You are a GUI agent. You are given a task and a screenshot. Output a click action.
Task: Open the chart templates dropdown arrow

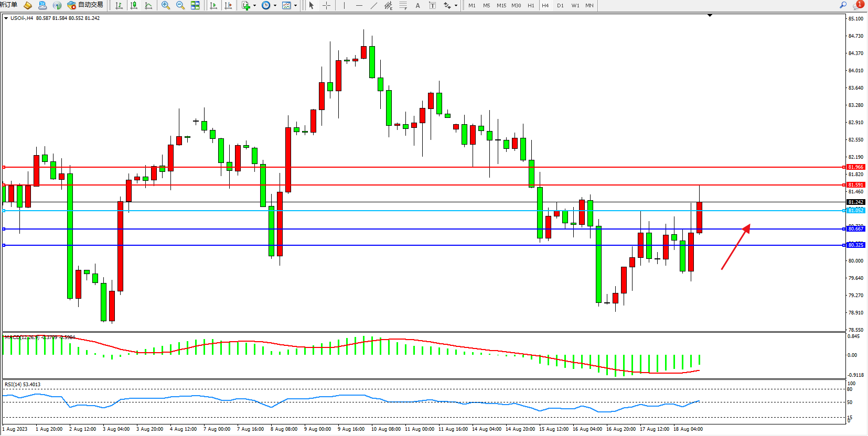point(295,5)
